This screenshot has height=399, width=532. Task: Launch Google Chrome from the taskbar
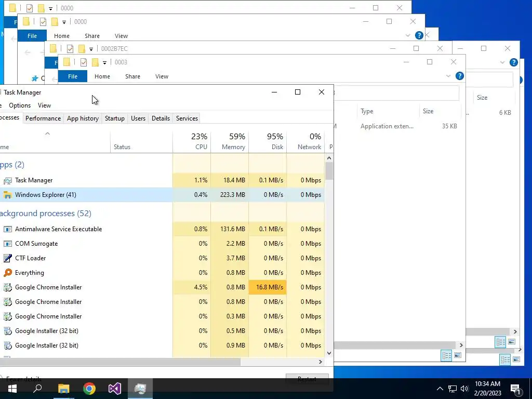pos(89,389)
